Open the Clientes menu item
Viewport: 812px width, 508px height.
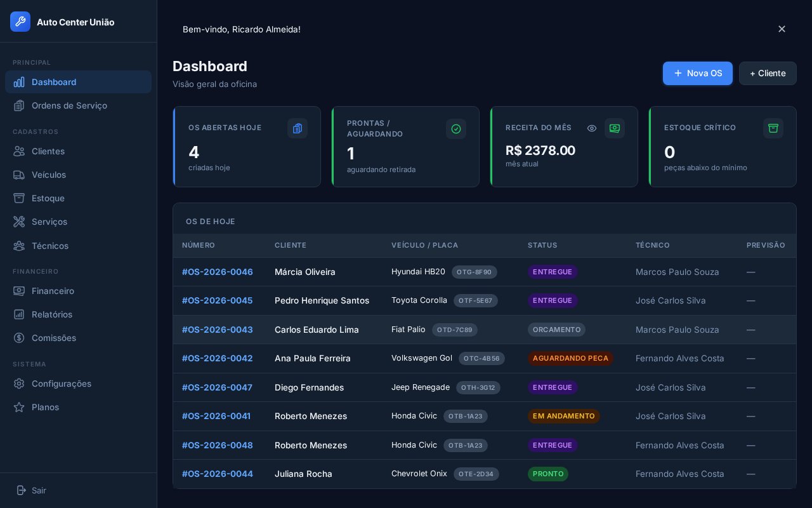click(78, 151)
